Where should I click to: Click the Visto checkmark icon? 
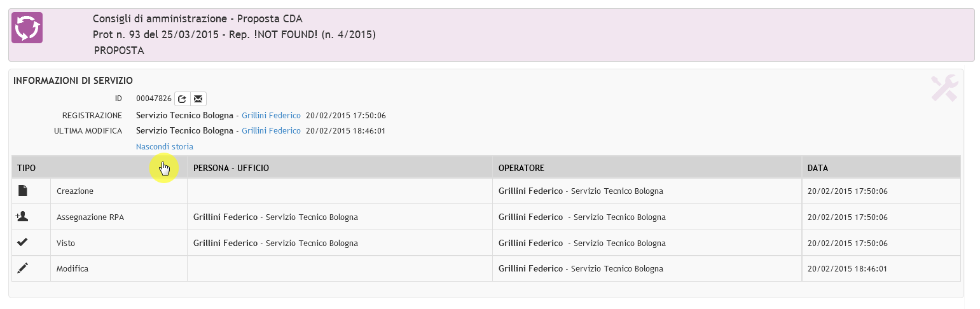(x=22, y=242)
